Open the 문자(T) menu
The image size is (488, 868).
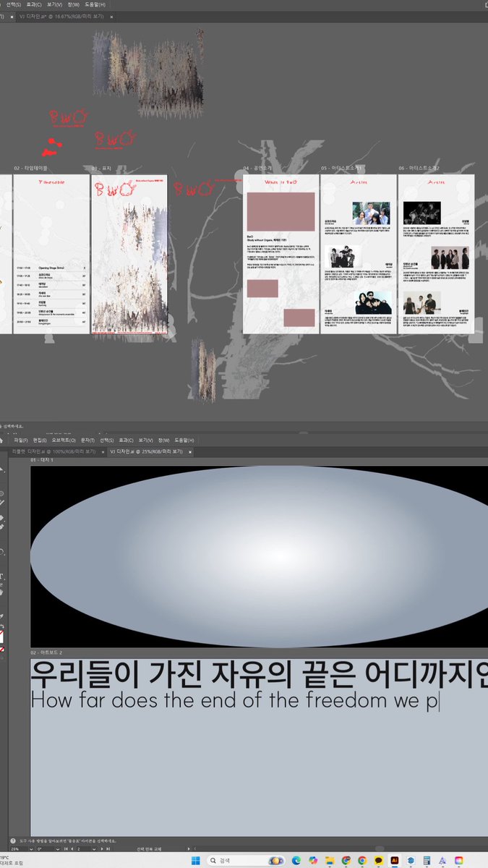pos(87,440)
